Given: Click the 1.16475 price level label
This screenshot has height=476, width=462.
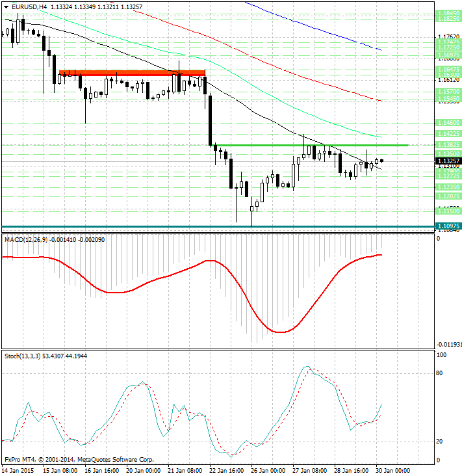Looking at the screenshot, I should click(x=448, y=69).
